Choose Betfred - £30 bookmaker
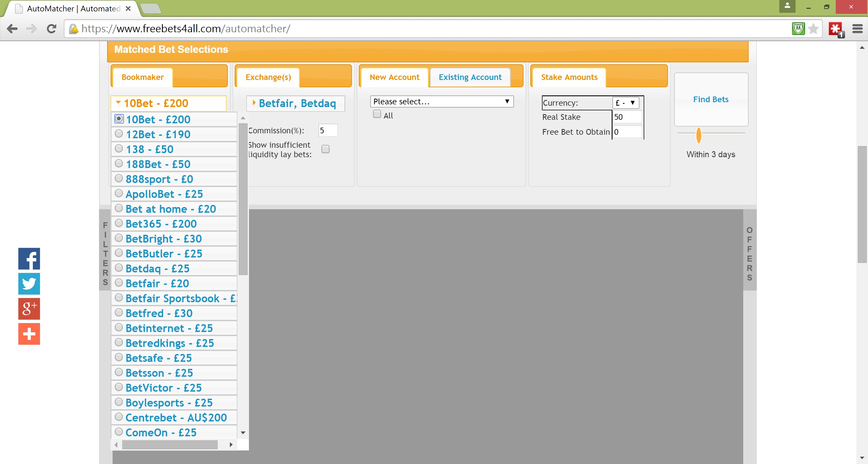The image size is (868, 464). tap(174, 313)
